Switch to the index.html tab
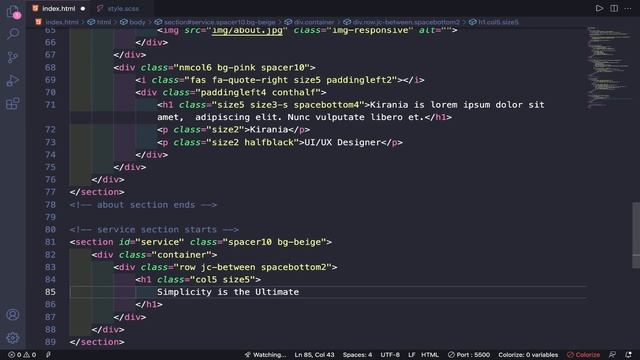Screen dimensions: 640x360 [59, 9]
